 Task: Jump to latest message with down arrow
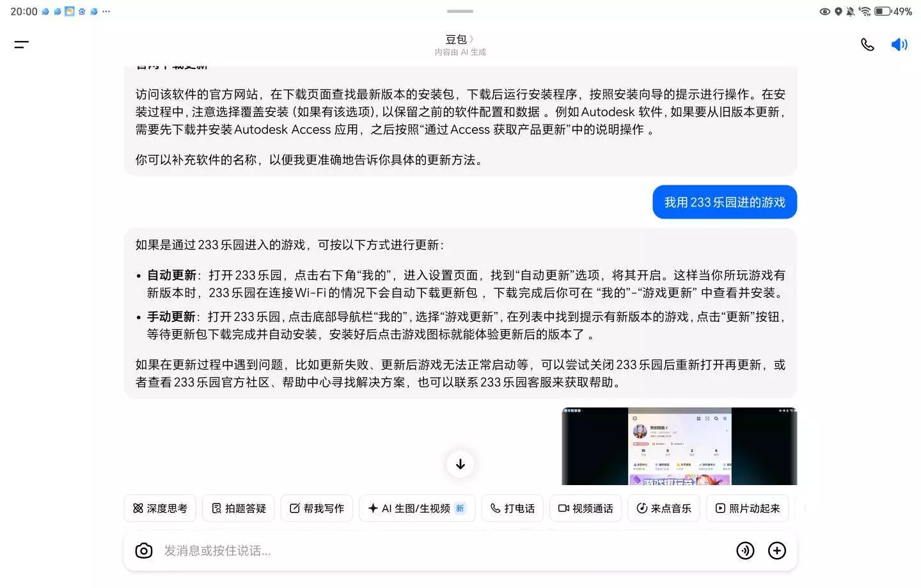tap(460, 464)
